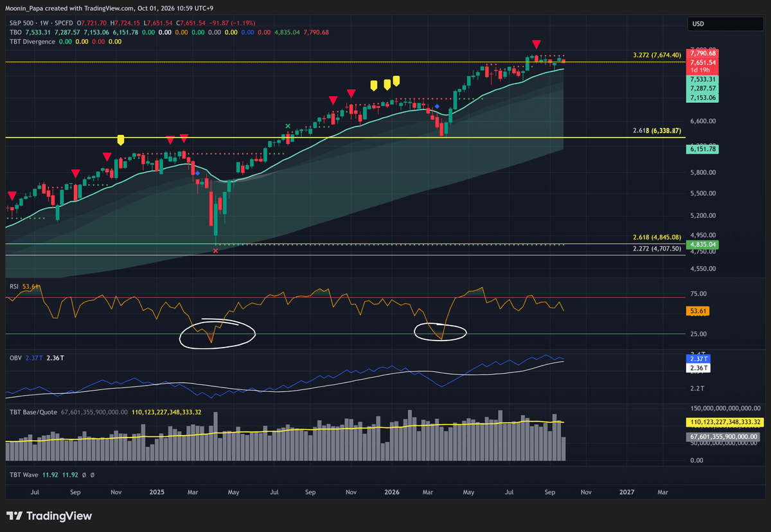
Task: Select the leftmost red triangle signal marker
Action: (x=12, y=195)
